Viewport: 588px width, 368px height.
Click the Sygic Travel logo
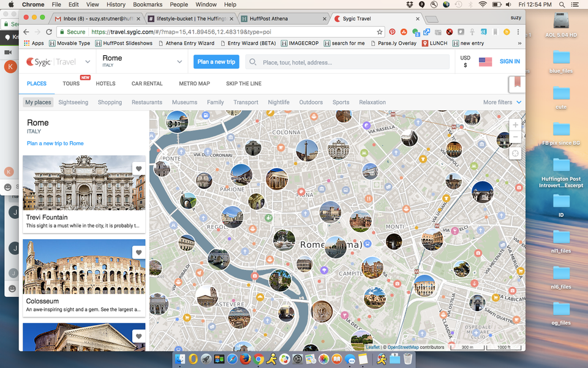pos(51,61)
